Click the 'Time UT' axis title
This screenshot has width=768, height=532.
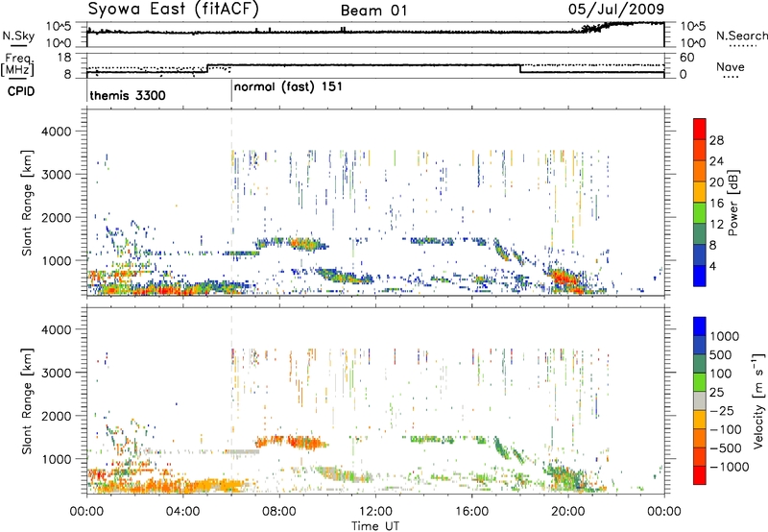pyautogui.click(x=375, y=526)
